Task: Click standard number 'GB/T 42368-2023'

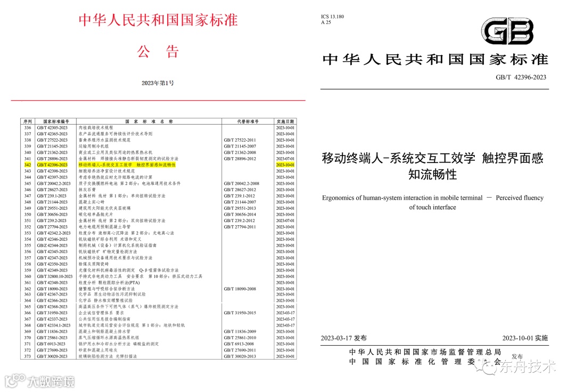Action: [52, 307]
